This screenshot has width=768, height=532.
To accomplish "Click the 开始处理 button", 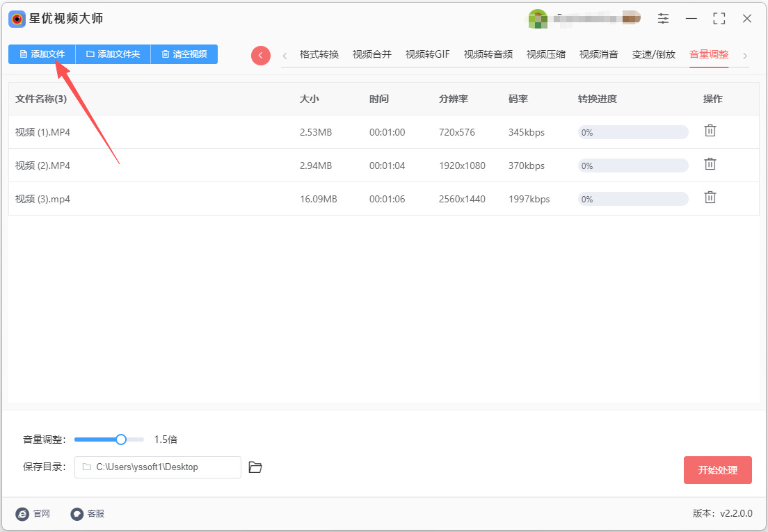I will click(717, 470).
